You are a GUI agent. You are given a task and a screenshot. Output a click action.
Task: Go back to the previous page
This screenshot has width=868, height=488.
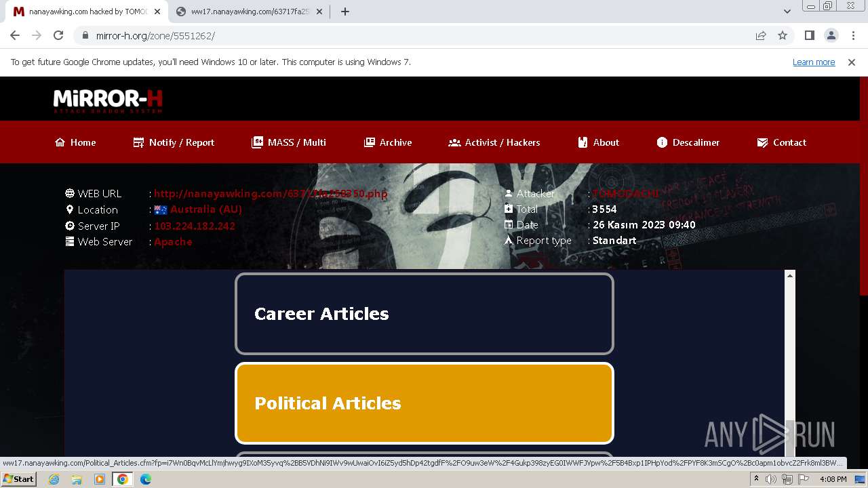pos(15,35)
